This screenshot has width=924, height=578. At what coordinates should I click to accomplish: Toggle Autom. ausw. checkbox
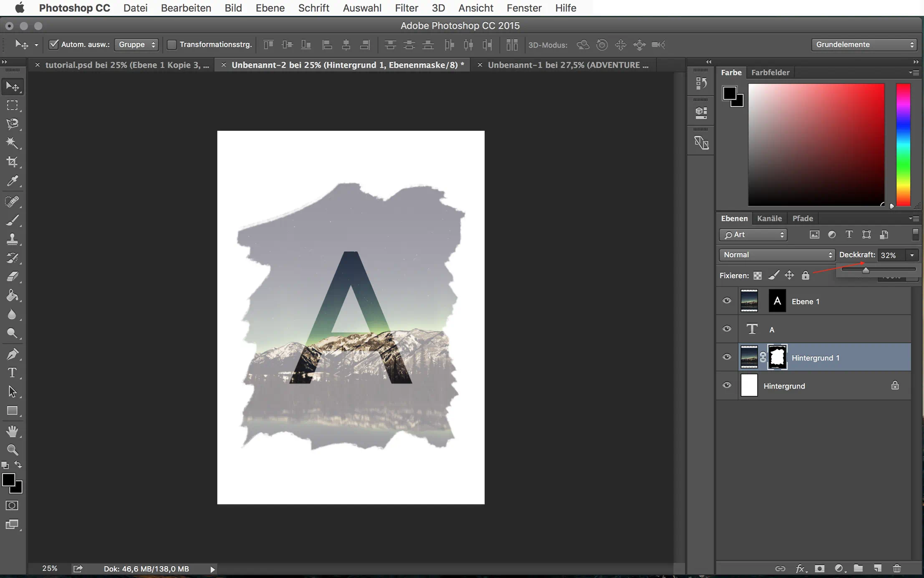(53, 44)
